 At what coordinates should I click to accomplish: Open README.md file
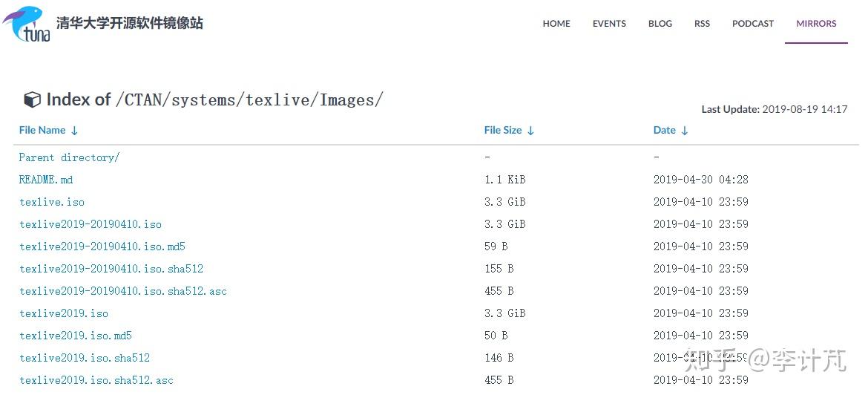click(x=46, y=180)
